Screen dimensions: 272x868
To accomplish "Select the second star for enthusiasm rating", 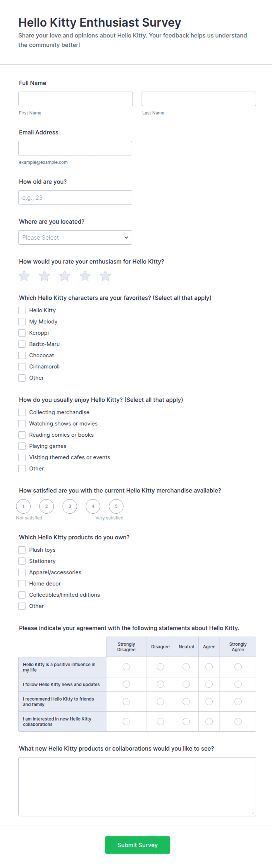I will [x=44, y=276].
